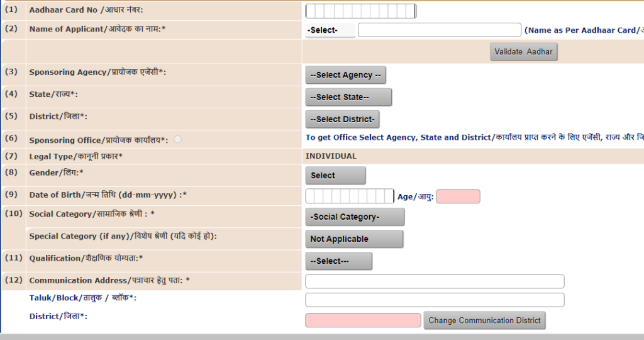The height and width of the screenshot is (340, 644).
Task: Click the Validate Aadhar button
Action: [523, 52]
